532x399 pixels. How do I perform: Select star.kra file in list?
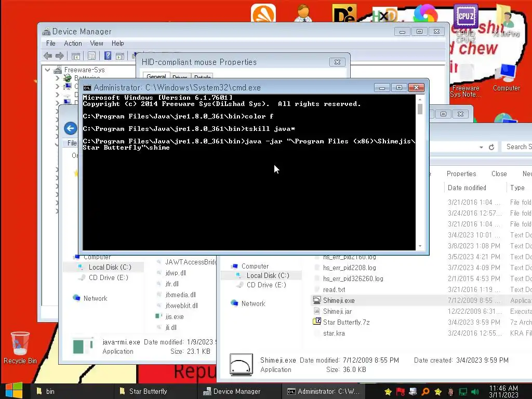point(334,333)
